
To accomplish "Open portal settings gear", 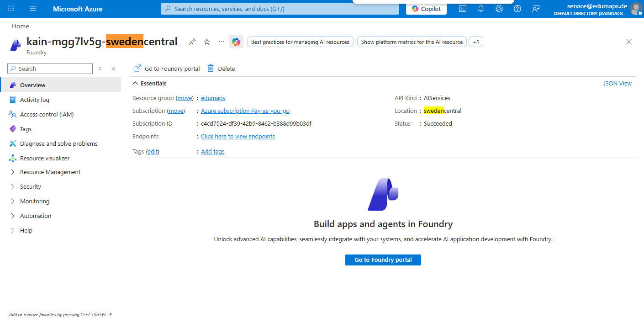I will 499,9.
